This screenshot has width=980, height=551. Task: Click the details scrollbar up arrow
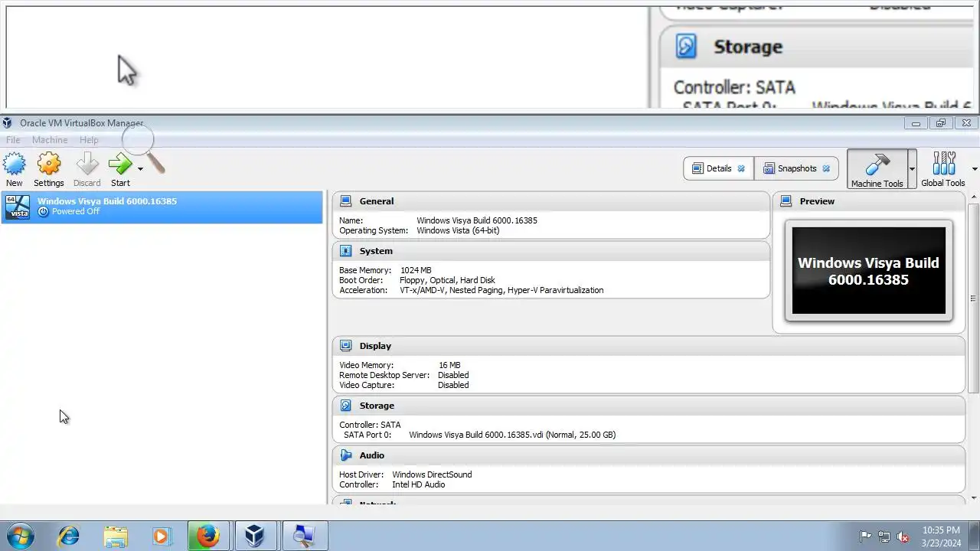973,197
